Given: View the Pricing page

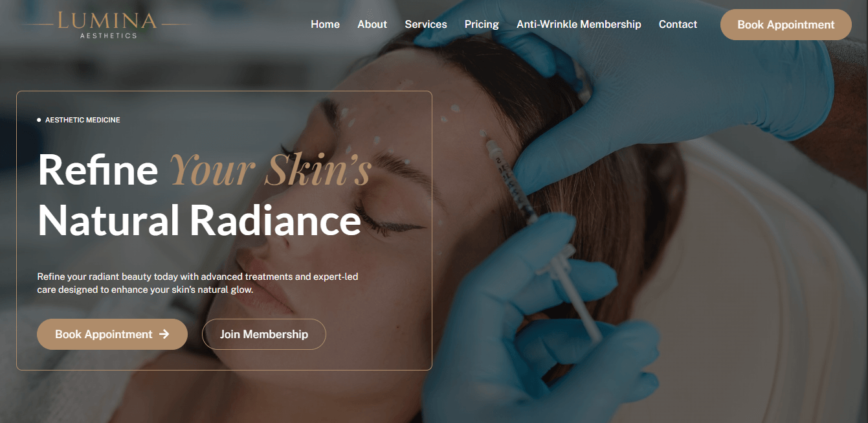Looking at the screenshot, I should (x=482, y=25).
